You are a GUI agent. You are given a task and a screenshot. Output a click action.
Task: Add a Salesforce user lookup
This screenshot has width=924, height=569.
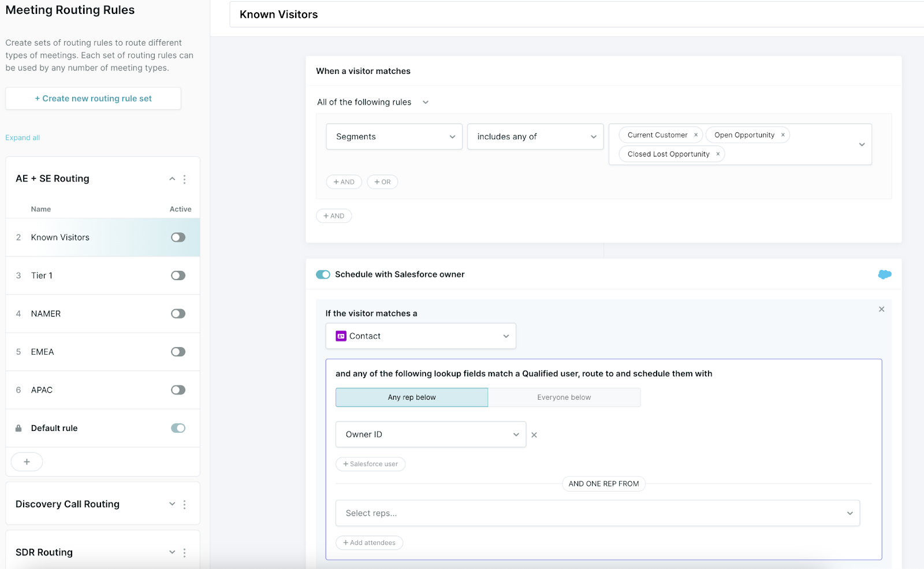[370, 464]
